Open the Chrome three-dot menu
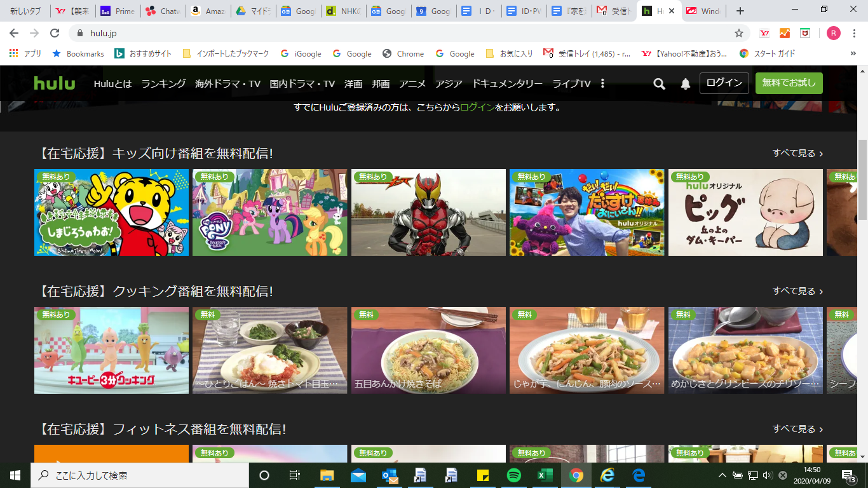This screenshot has height=488, width=868. 855,33
